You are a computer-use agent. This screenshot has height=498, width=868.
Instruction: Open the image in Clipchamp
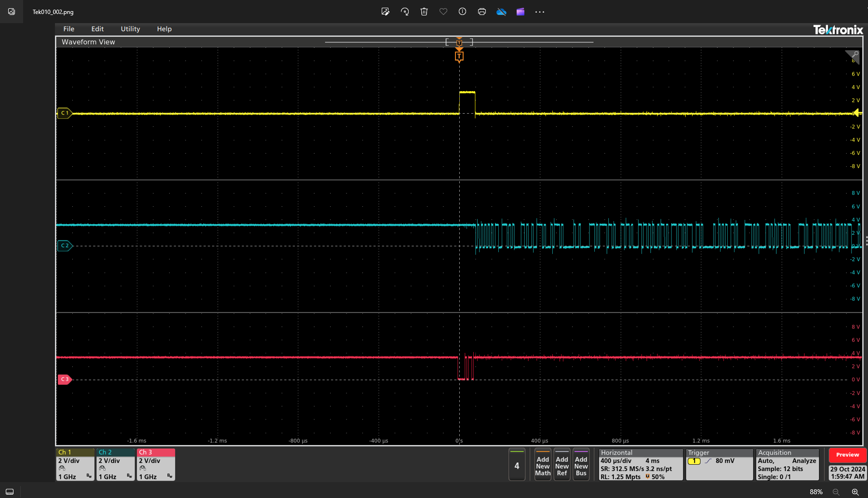(521, 12)
